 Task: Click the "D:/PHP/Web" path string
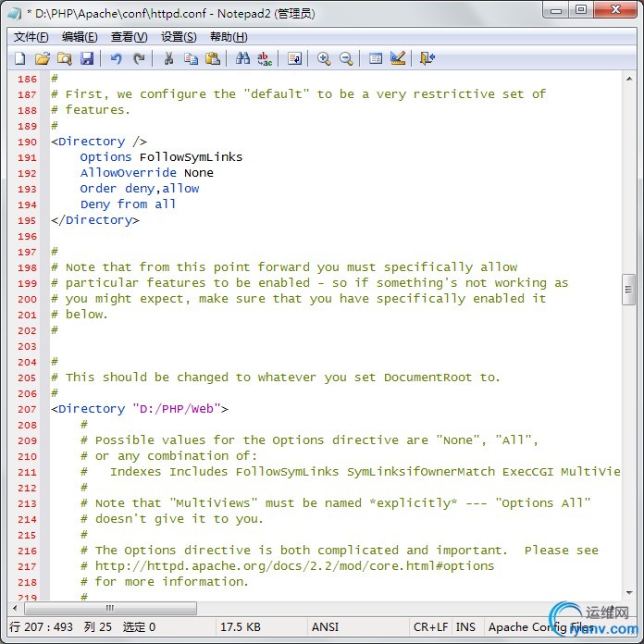click(177, 409)
